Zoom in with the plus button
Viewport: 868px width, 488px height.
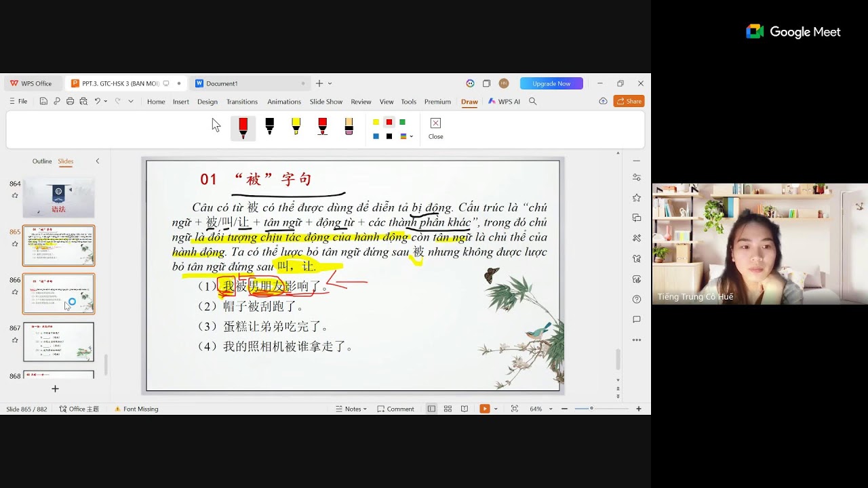coord(639,409)
